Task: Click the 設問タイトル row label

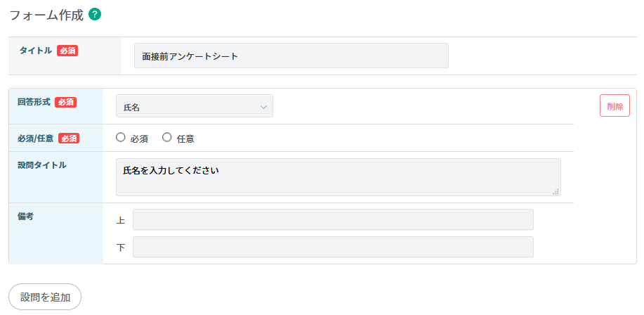Action: click(x=42, y=165)
